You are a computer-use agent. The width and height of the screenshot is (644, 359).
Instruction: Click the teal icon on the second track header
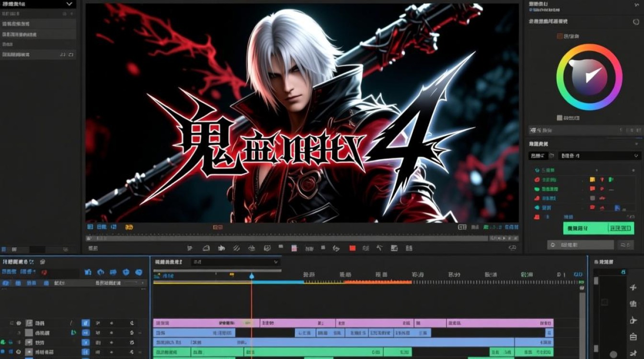pos(73,332)
